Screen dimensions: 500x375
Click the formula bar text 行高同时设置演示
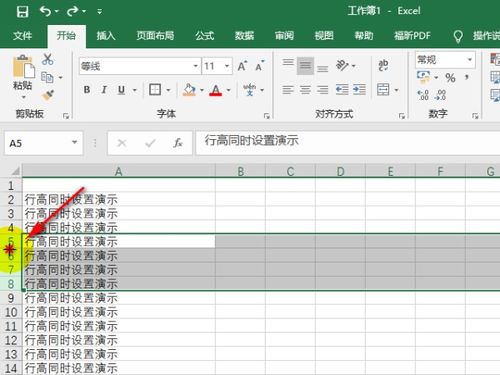click(x=252, y=140)
